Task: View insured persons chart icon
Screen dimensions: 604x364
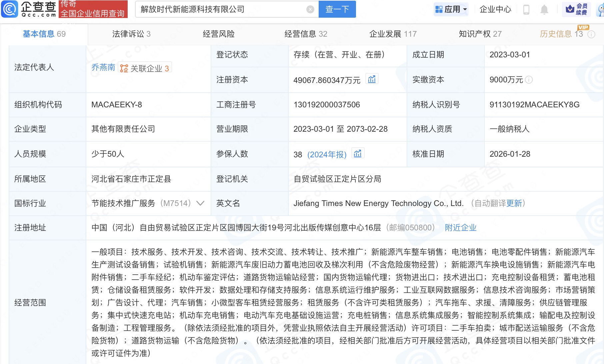Action: pos(358,154)
